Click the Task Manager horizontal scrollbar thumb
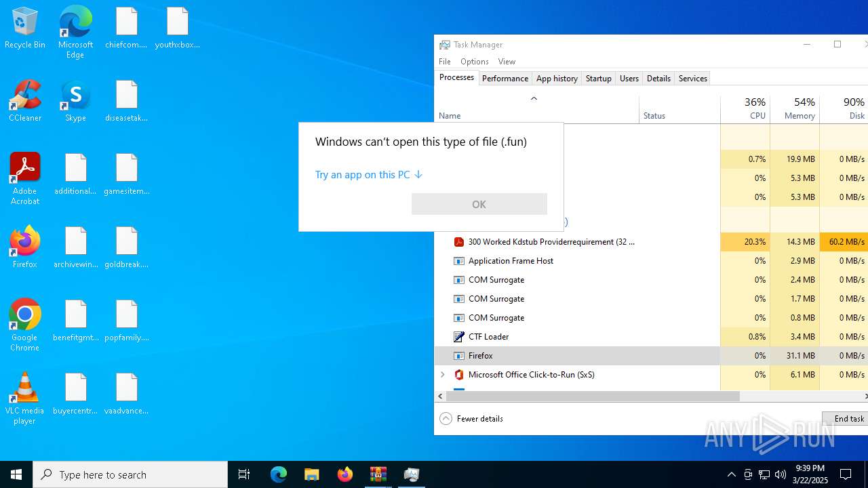This screenshot has width=868, height=488. (593, 396)
